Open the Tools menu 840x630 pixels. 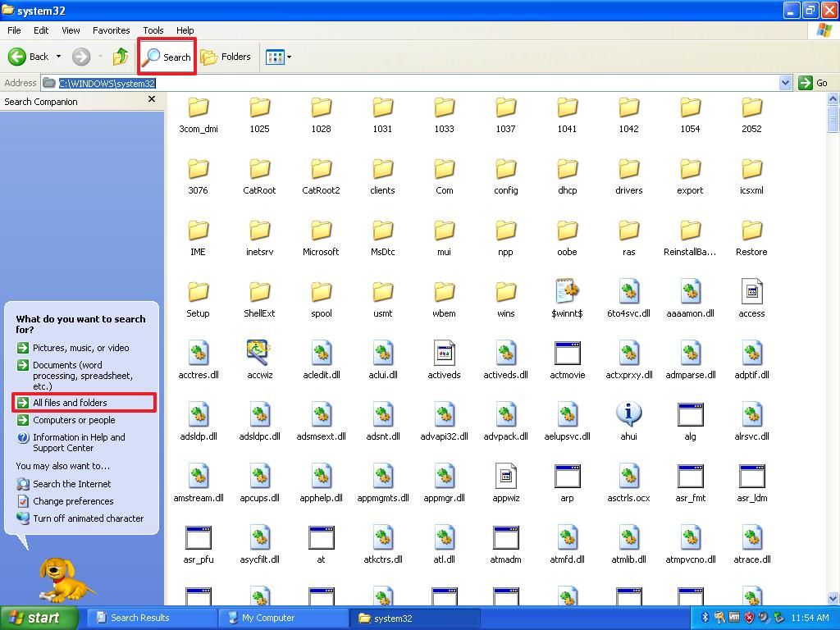[x=153, y=30]
